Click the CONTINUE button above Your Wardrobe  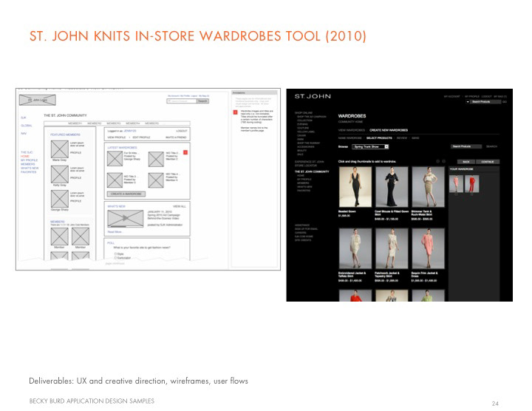click(x=488, y=162)
